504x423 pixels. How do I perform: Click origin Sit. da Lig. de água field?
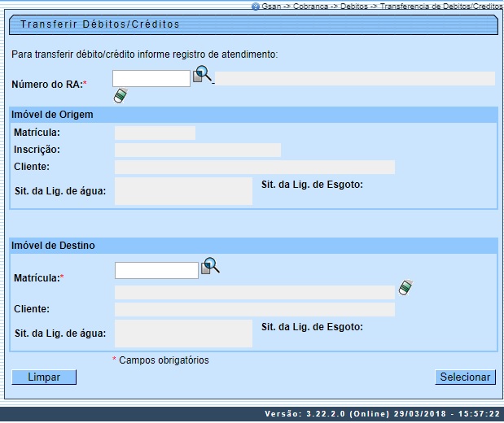183,191
